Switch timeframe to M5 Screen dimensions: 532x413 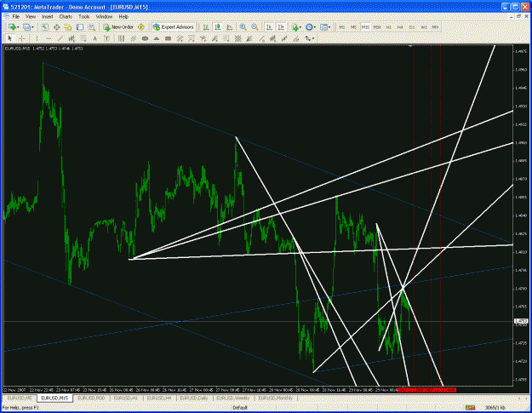point(353,27)
